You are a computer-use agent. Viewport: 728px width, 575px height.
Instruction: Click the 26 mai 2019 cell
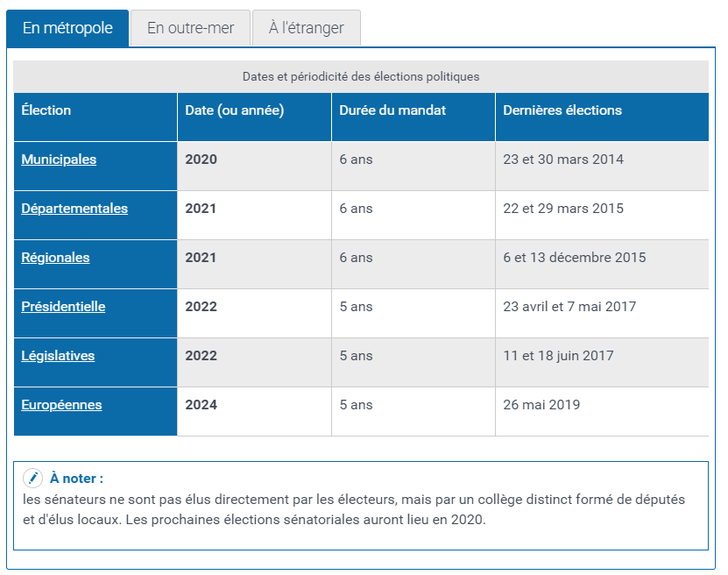pyautogui.click(x=602, y=412)
